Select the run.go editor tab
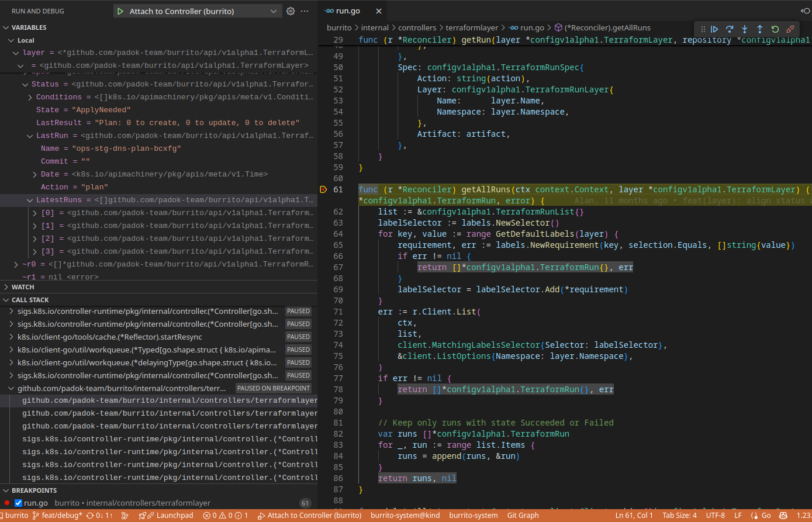The image size is (812, 522). coord(347,10)
